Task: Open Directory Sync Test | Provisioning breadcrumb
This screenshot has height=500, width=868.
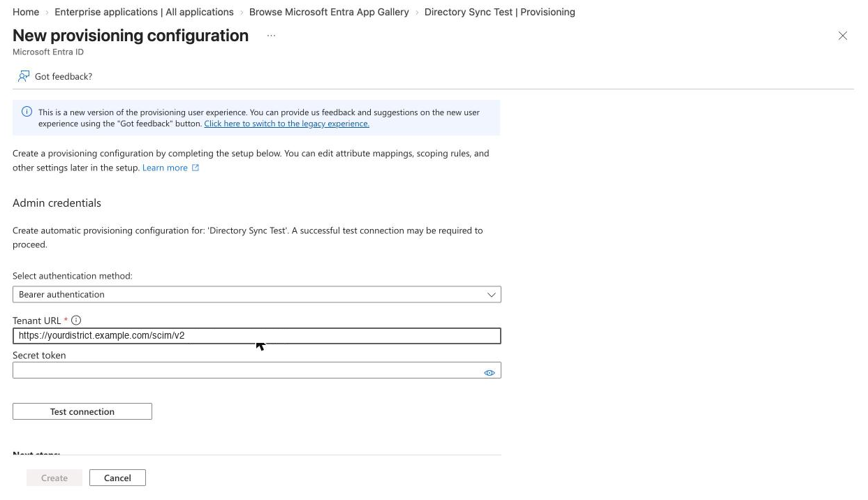Action: 500,12
